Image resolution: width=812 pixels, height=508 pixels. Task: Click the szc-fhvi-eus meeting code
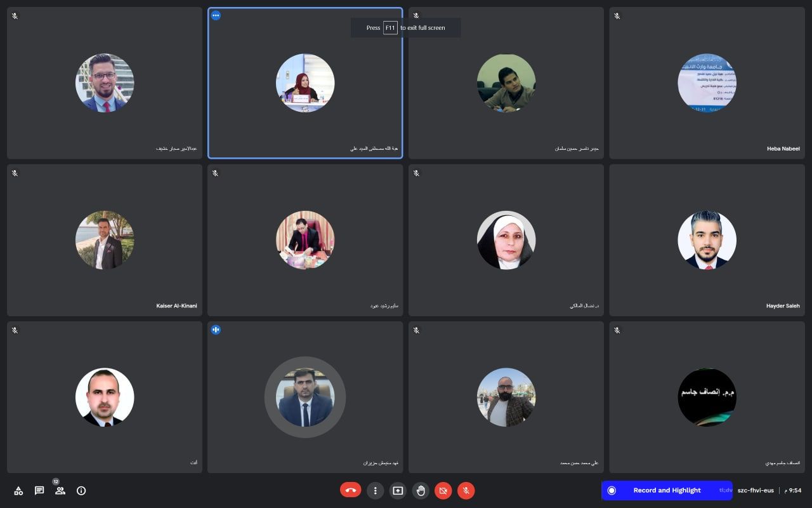tap(756, 490)
